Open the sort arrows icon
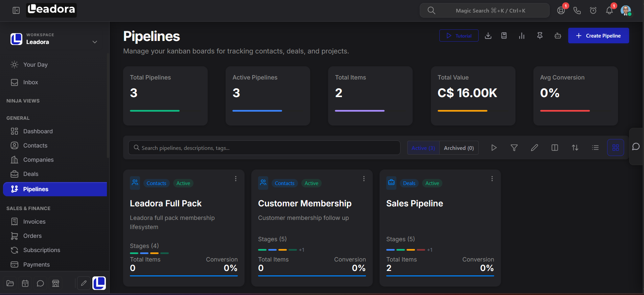The image size is (644, 295). point(575,147)
